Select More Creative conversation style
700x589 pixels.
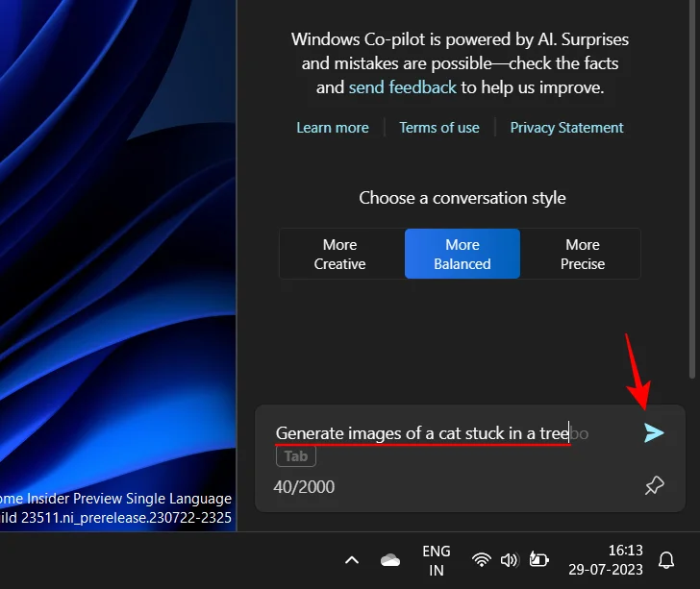coord(339,254)
